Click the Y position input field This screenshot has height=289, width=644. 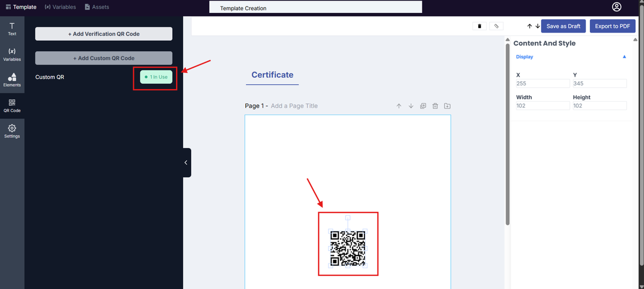[x=599, y=83]
